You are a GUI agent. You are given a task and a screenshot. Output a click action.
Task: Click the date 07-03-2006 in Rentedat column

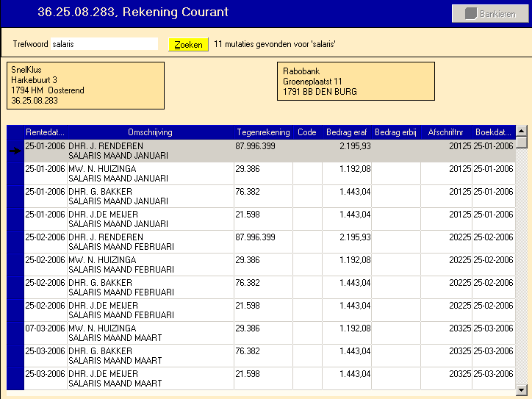(x=45, y=328)
